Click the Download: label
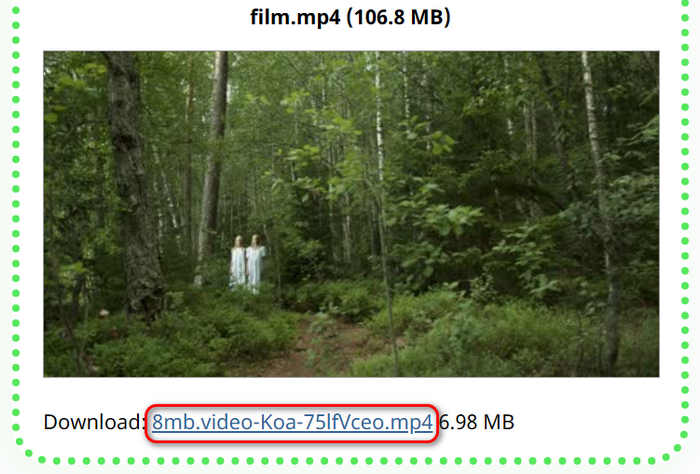 (92, 422)
